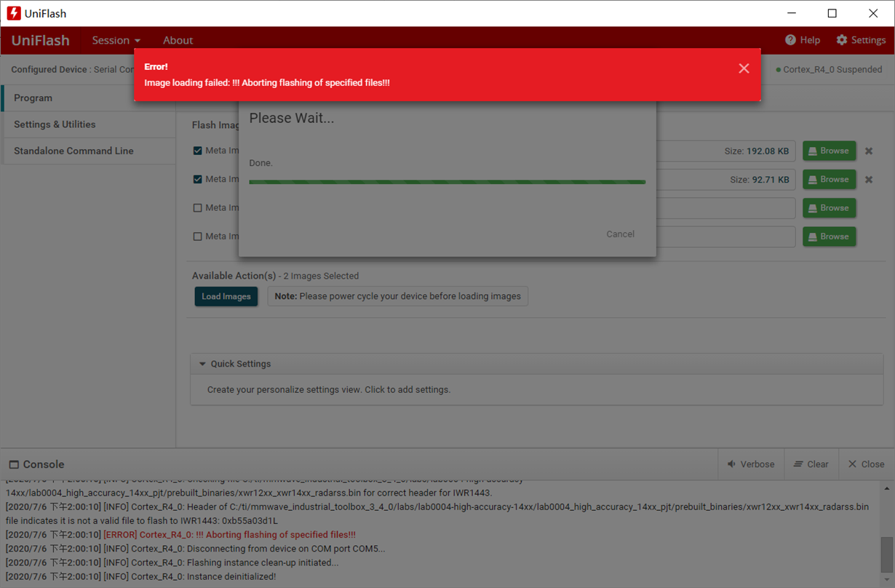Click the '2 Images Selected' text
The height and width of the screenshot is (588, 895).
click(x=321, y=276)
